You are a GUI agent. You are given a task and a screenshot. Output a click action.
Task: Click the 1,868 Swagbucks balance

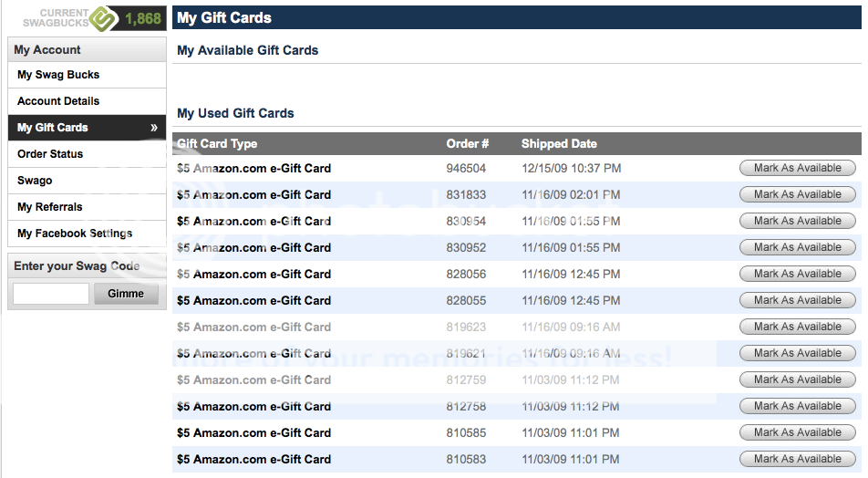143,19
